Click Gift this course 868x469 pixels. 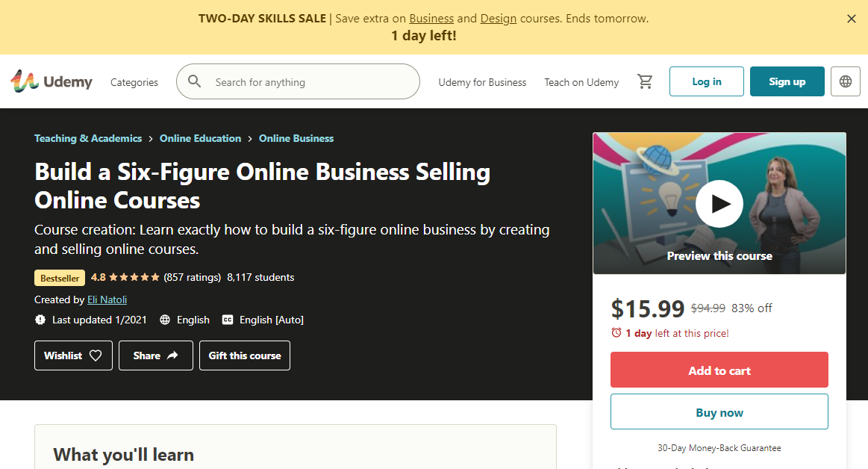pos(245,355)
